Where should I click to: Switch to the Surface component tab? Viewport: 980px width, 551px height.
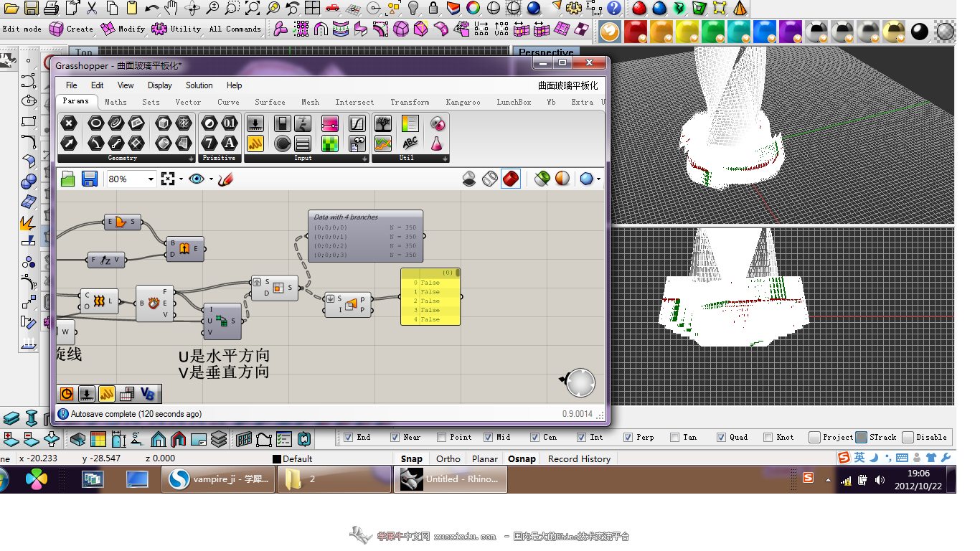270,102
